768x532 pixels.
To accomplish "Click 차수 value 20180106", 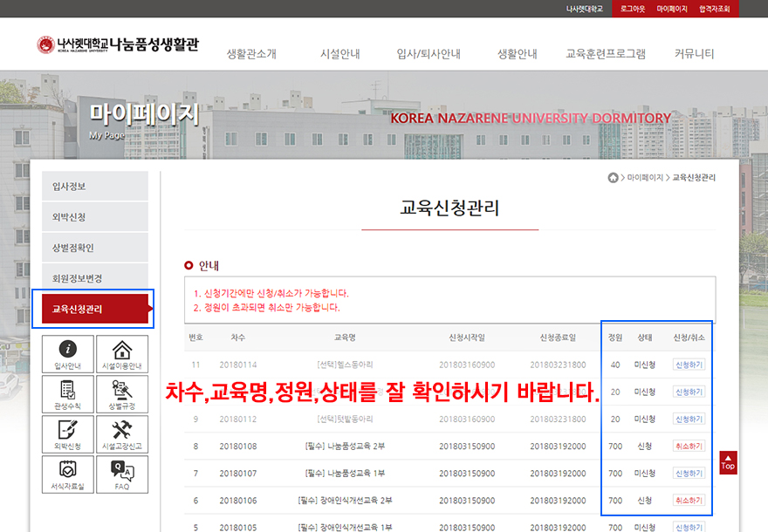I will click(238, 501).
